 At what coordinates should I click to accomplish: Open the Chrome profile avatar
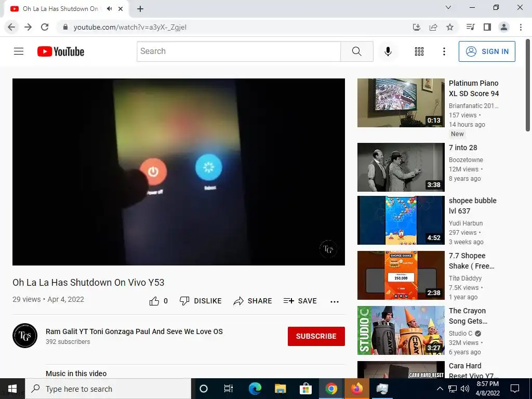504,27
